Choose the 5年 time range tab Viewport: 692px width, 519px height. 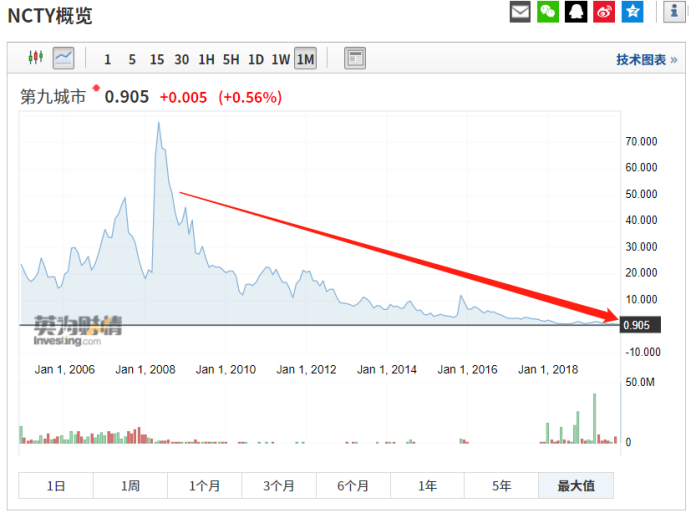click(501, 485)
